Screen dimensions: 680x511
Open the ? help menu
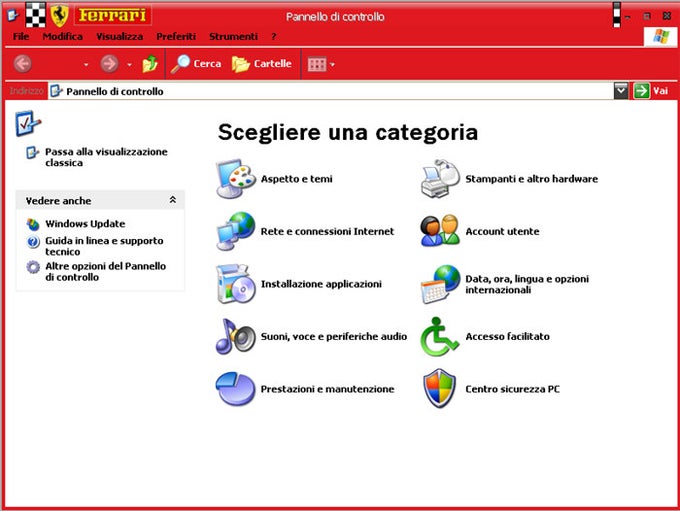273,36
